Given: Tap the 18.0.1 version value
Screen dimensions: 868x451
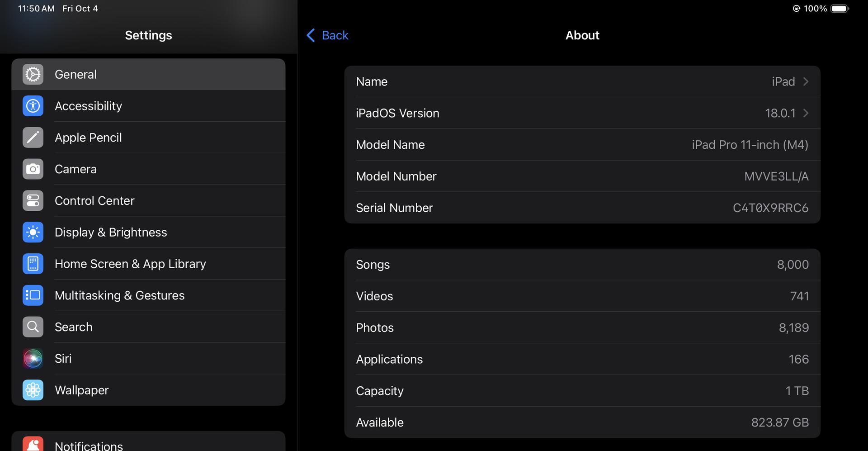Looking at the screenshot, I should click(x=780, y=113).
